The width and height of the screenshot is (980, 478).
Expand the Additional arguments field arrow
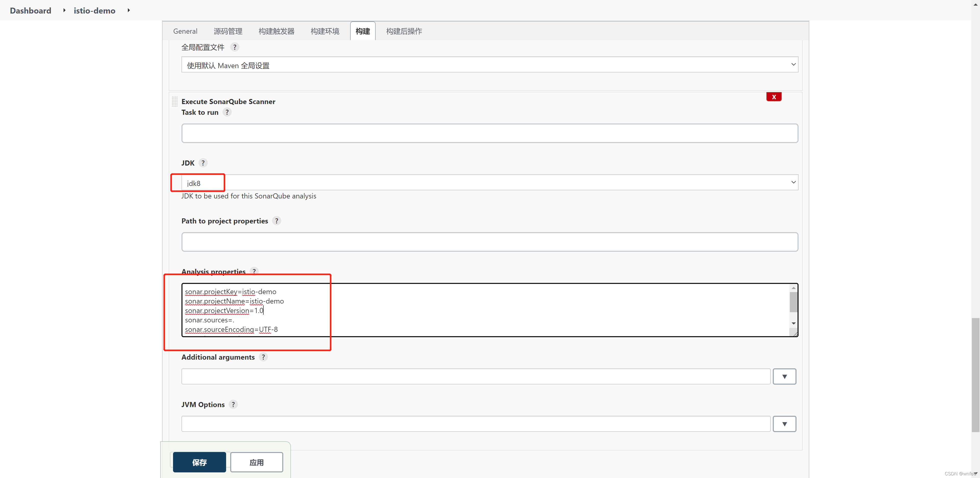pyautogui.click(x=784, y=376)
